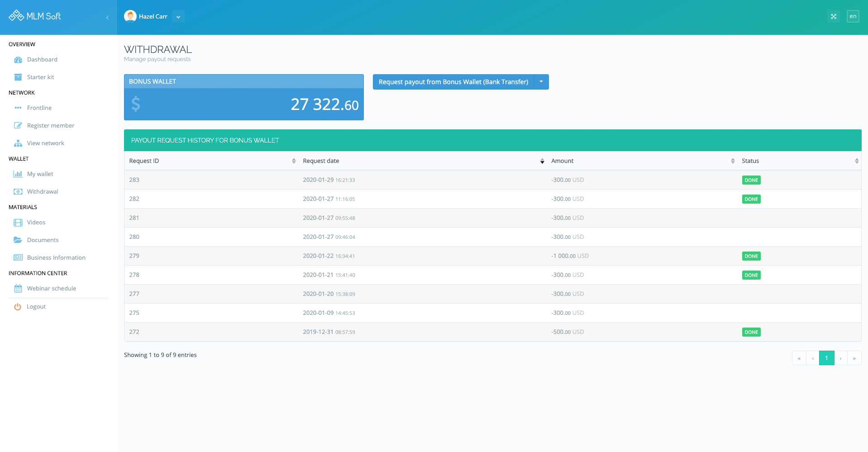
Task: Collapse the sidebar with the chevron arrow
Action: tap(107, 18)
